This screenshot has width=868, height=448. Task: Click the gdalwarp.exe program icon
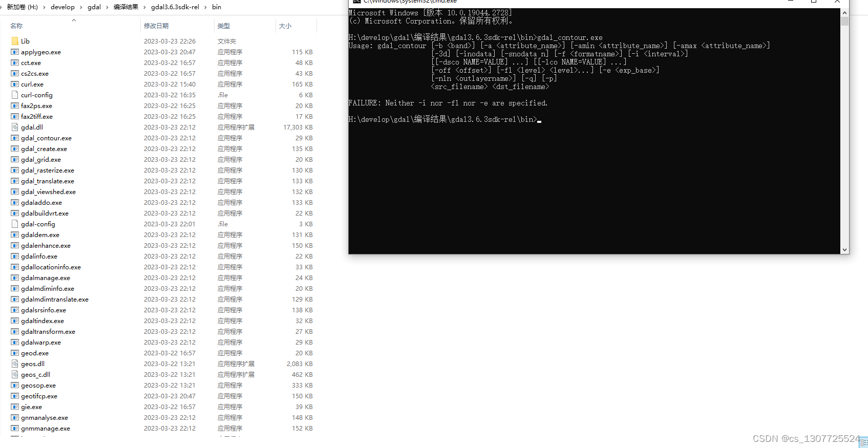point(15,342)
